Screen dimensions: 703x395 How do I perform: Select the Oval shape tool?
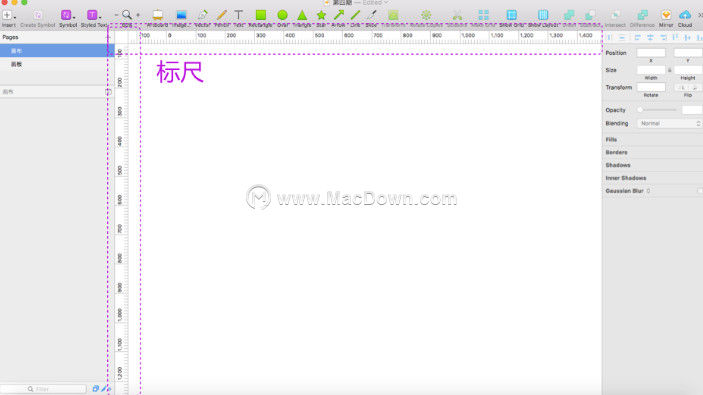click(x=282, y=15)
